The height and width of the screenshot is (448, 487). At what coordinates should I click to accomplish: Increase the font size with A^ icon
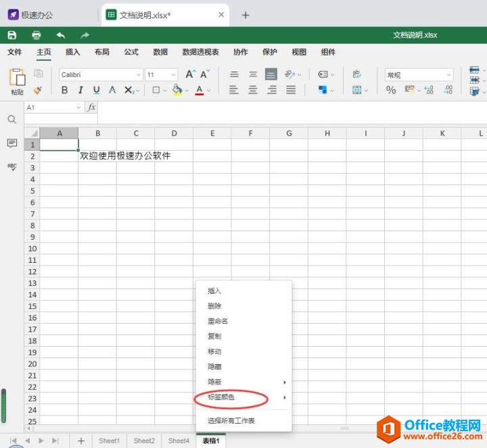pyautogui.click(x=190, y=74)
